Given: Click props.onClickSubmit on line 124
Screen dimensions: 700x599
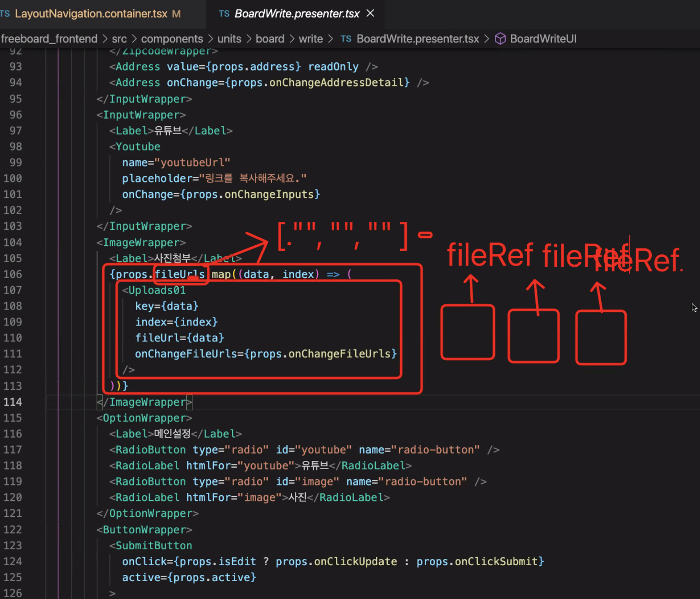Looking at the screenshot, I should point(477,561).
